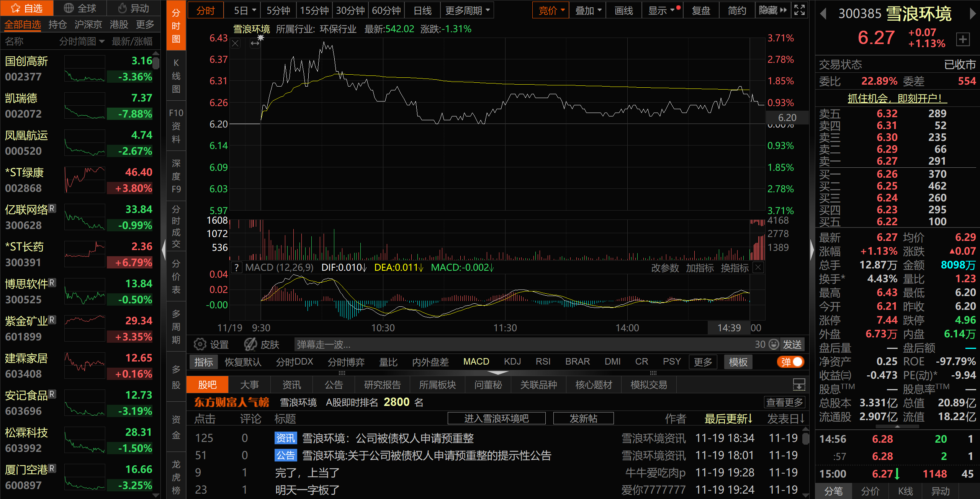Go to previous stock arrow
This screenshot has width=980, height=499.
tap(823, 14)
